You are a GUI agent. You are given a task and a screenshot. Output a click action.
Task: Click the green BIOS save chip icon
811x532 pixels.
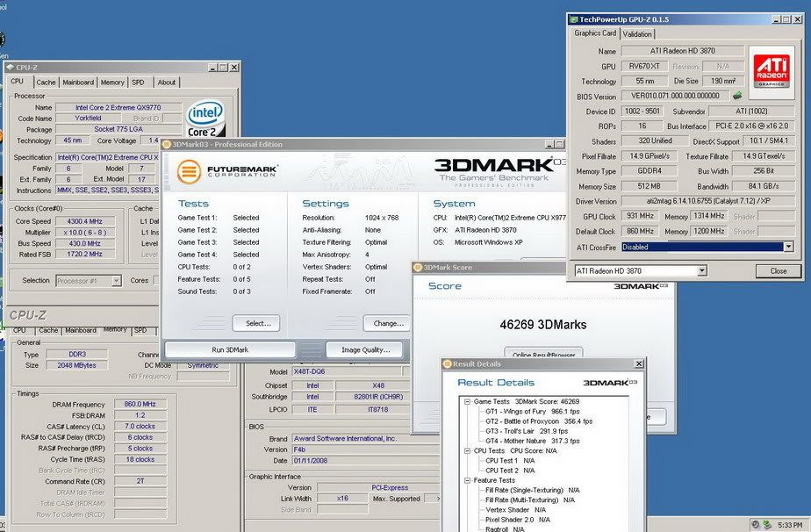point(737,96)
